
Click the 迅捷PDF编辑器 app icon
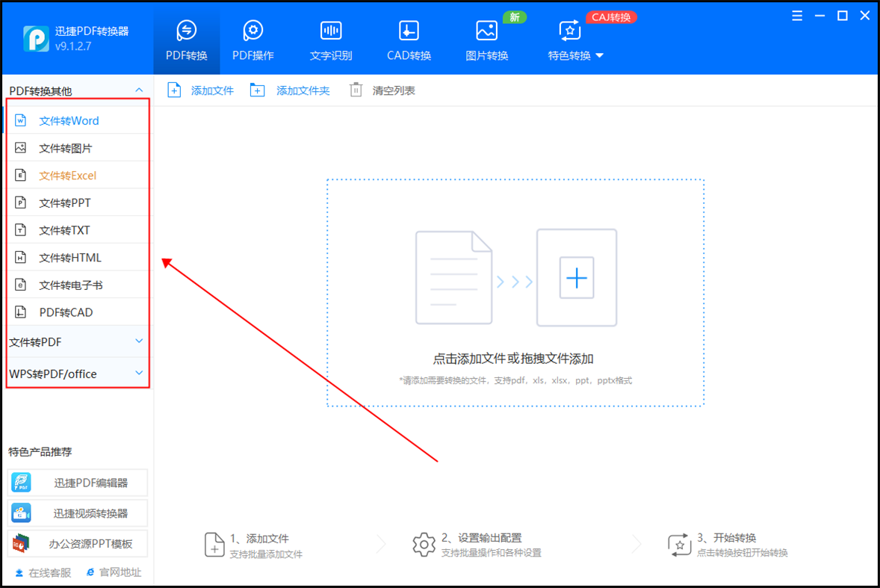tap(22, 483)
